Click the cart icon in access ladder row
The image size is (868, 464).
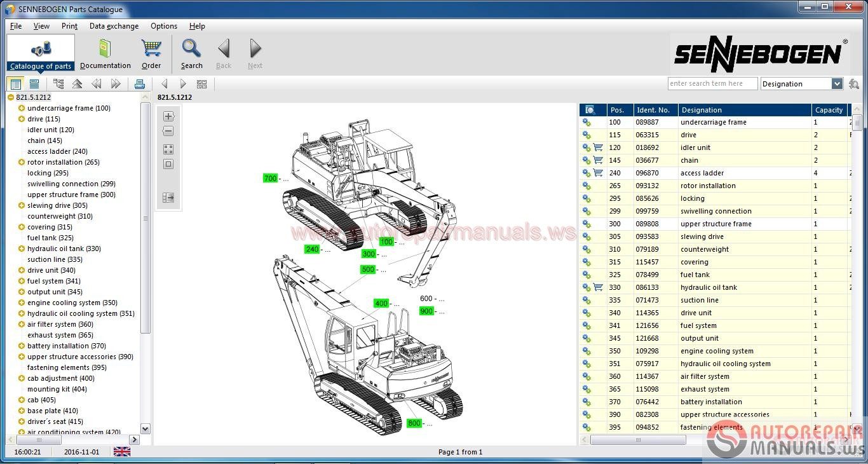point(598,173)
